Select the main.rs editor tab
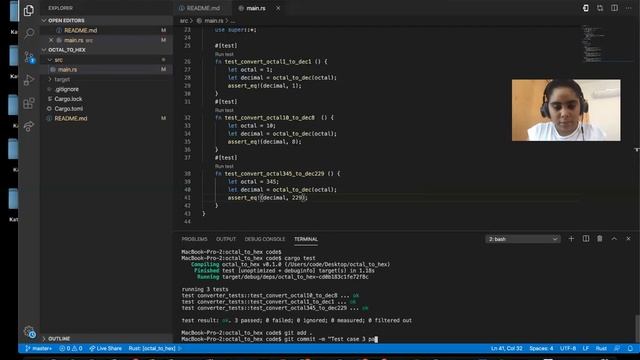Viewport: 640px width, 360px height. (x=256, y=8)
